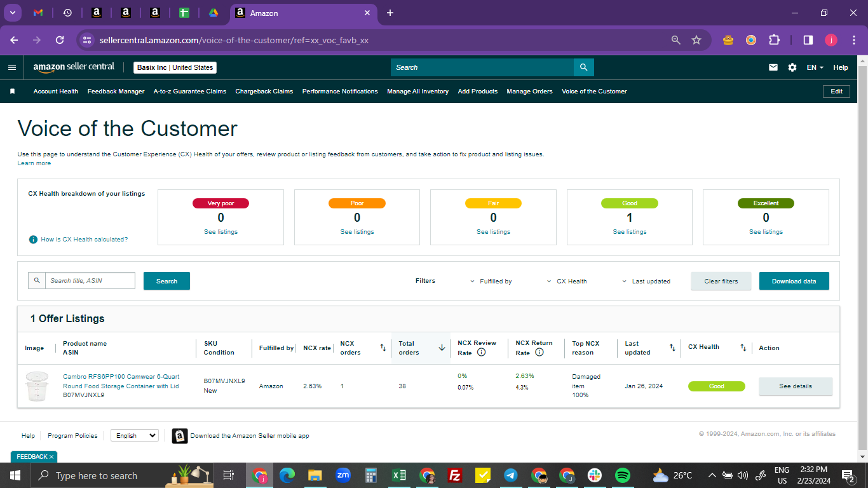Viewport: 868px width, 488px height.
Task: Open the Chrome profile avatar
Action: pyautogui.click(x=831, y=40)
